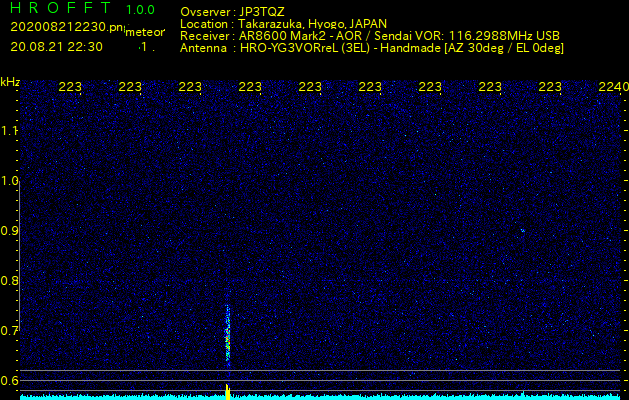The width and height of the screenshot is (629, 400).
Task: Click the 1.0.0 version number
Action: tap(140, 9)
